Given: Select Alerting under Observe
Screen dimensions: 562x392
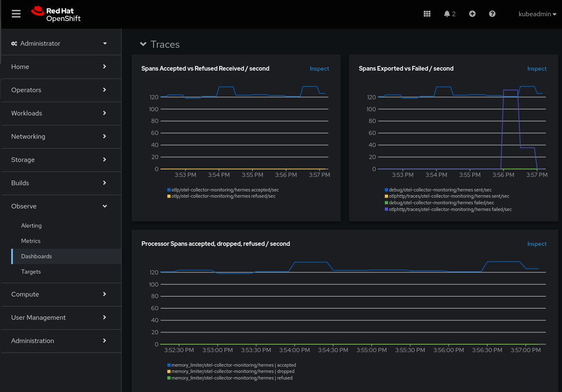Looking at the screenshot, I should (x=32, y=225).
